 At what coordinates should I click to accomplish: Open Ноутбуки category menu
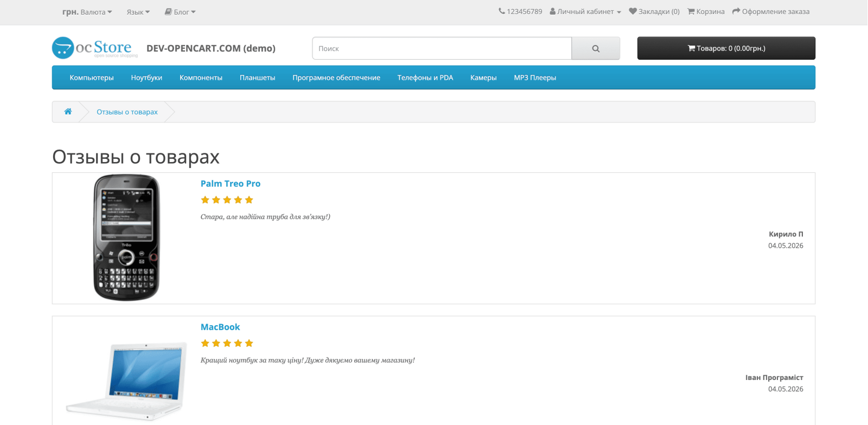click(x=146, y=78)
